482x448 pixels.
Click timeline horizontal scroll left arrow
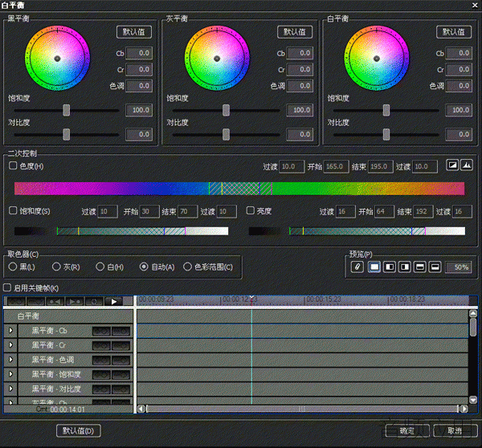point(141,409)
